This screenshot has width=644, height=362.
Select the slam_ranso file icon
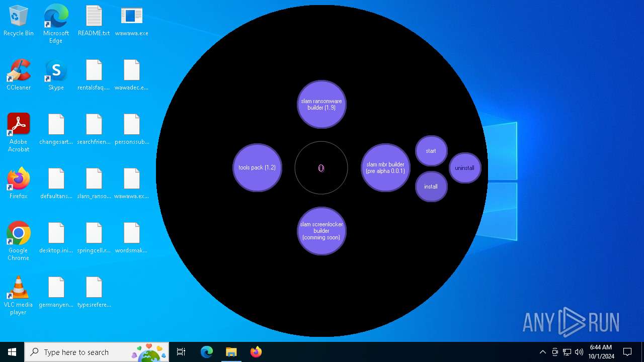click(94, 184)
